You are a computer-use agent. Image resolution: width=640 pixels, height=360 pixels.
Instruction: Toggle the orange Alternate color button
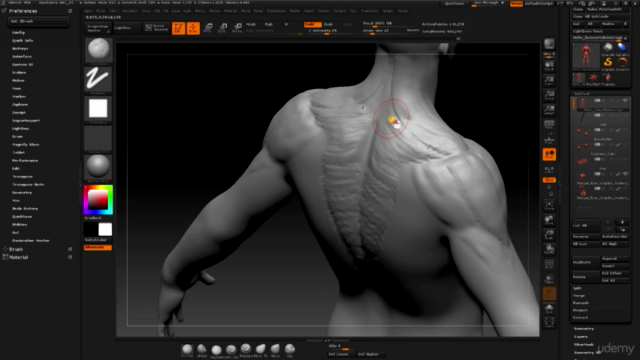98,247
